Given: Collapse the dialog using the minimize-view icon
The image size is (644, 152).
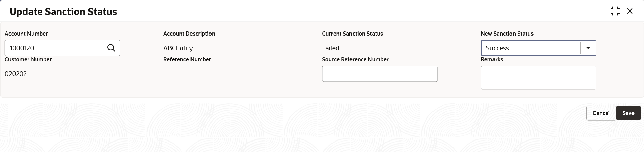Looking at the screenshot, I should coord(615,11).
